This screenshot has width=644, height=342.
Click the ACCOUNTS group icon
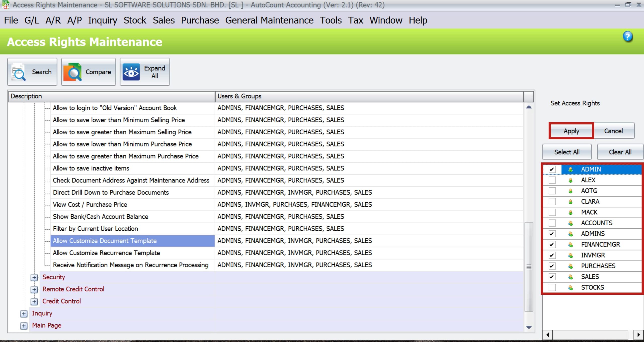click(571, 223)
